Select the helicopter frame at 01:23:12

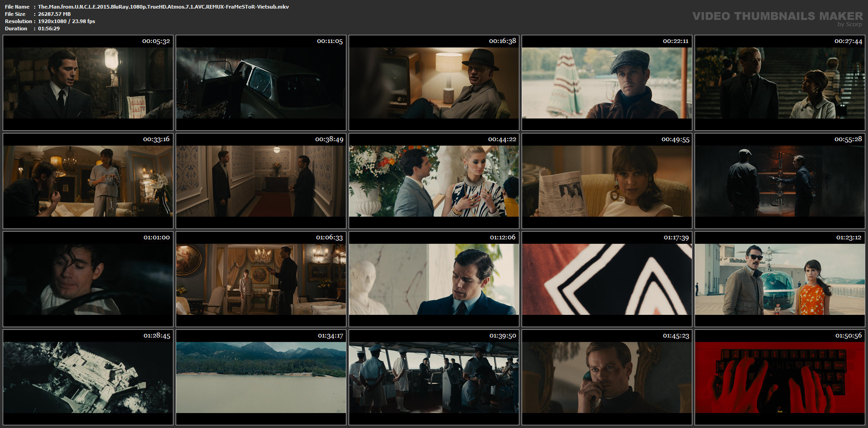tap(780, 279)
